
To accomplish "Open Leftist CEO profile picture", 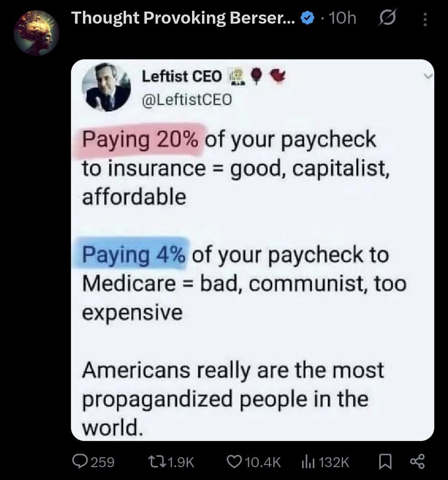I will (106, 87).
